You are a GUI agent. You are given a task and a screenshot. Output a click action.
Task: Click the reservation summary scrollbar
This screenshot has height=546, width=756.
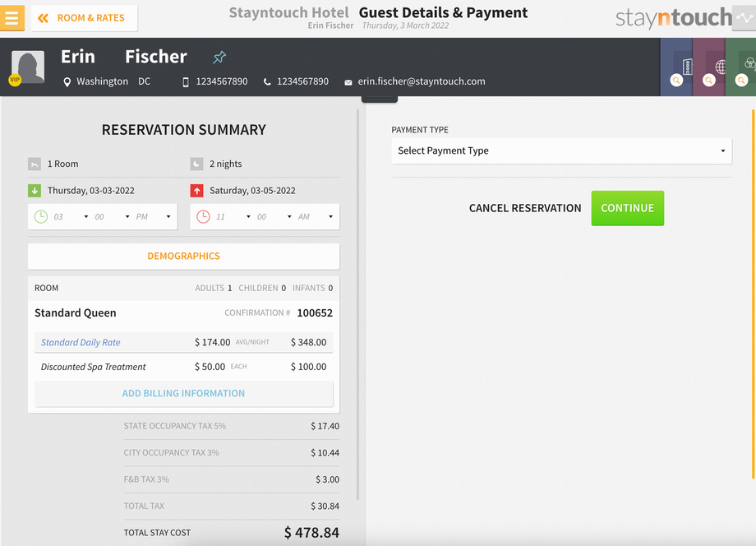(357, 305)
